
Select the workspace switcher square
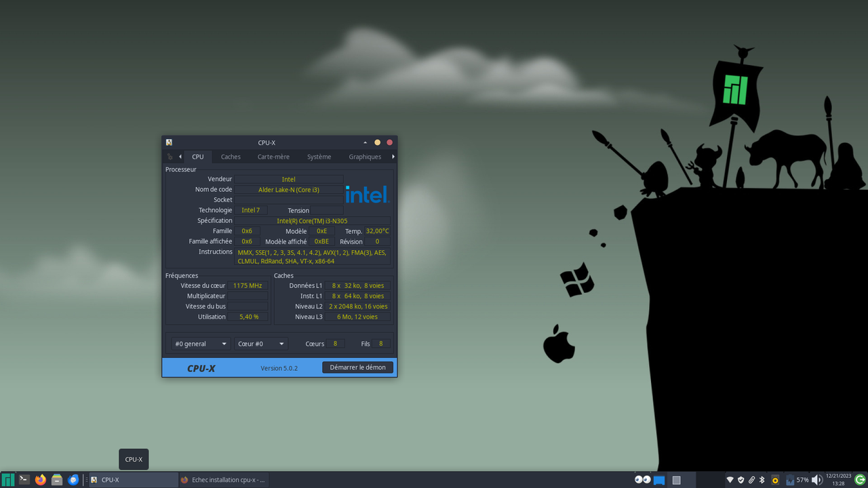point(676,480)
